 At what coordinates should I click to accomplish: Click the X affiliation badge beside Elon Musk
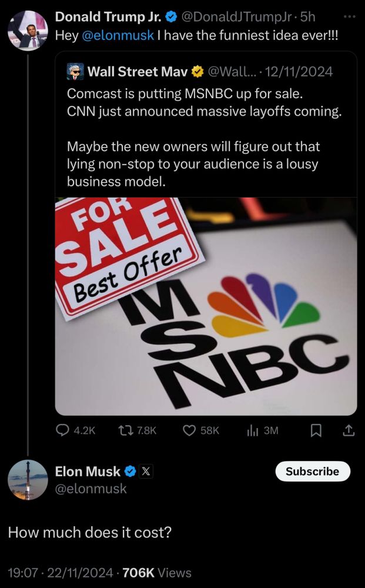(146, 472)
